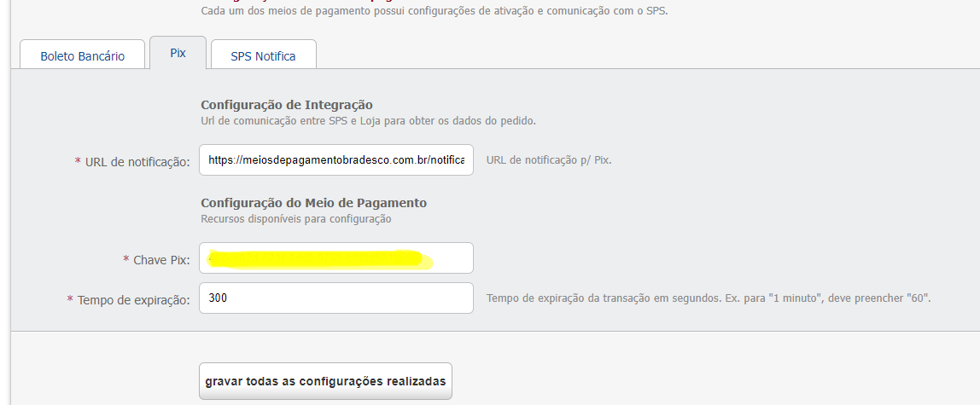Click the hint text URL de notificação p/ Pix
The width and height of the screenshot is (980, 405).
(x=549, y=160)
